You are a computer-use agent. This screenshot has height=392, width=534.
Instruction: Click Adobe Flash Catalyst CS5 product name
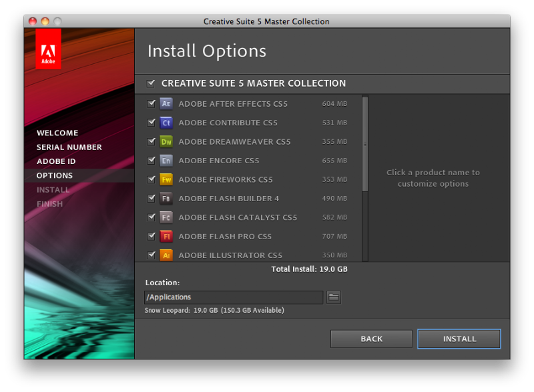[x=238, y=217]
